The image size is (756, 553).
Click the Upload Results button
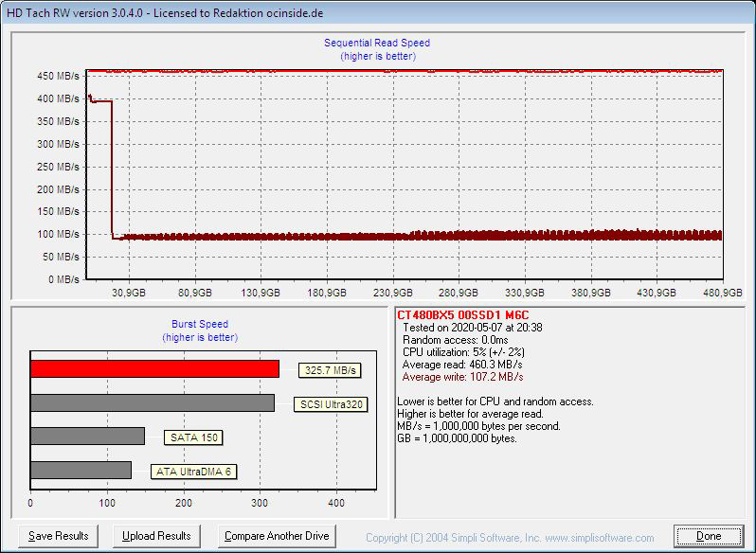[156, 536]
